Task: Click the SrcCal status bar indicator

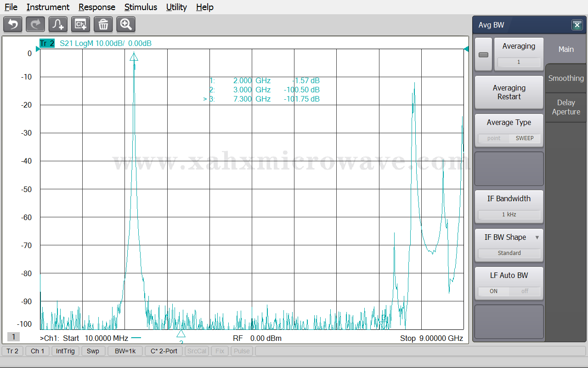Action: 197,351
